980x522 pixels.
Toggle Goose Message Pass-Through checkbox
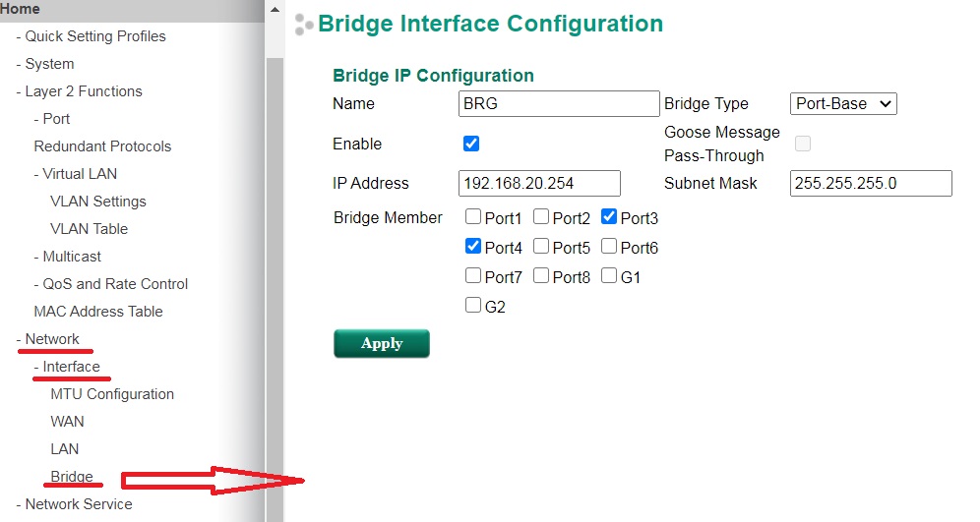pyautogui.click(x=803, y=144)
